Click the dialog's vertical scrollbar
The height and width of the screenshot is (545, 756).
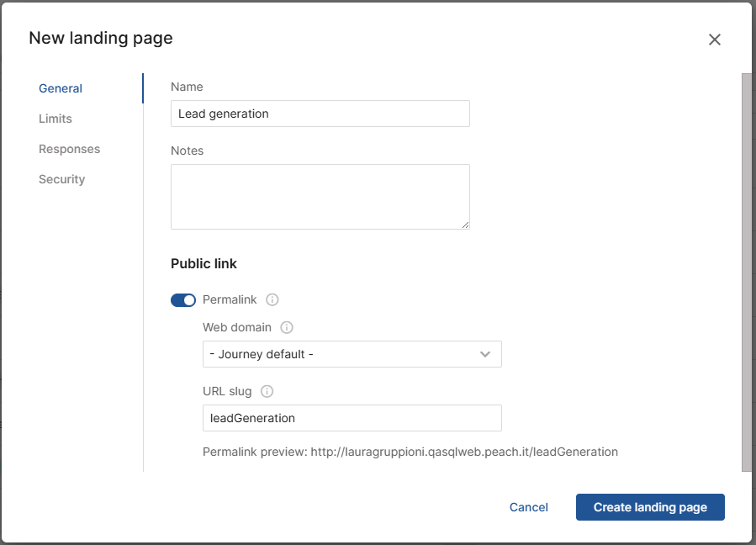746,269
